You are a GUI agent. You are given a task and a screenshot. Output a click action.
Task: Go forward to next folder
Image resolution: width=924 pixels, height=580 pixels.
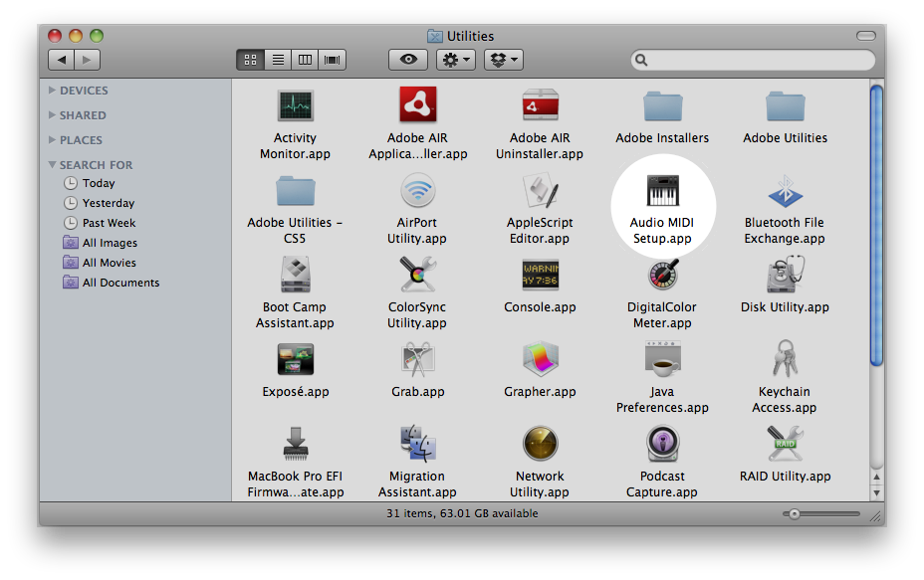88,60
